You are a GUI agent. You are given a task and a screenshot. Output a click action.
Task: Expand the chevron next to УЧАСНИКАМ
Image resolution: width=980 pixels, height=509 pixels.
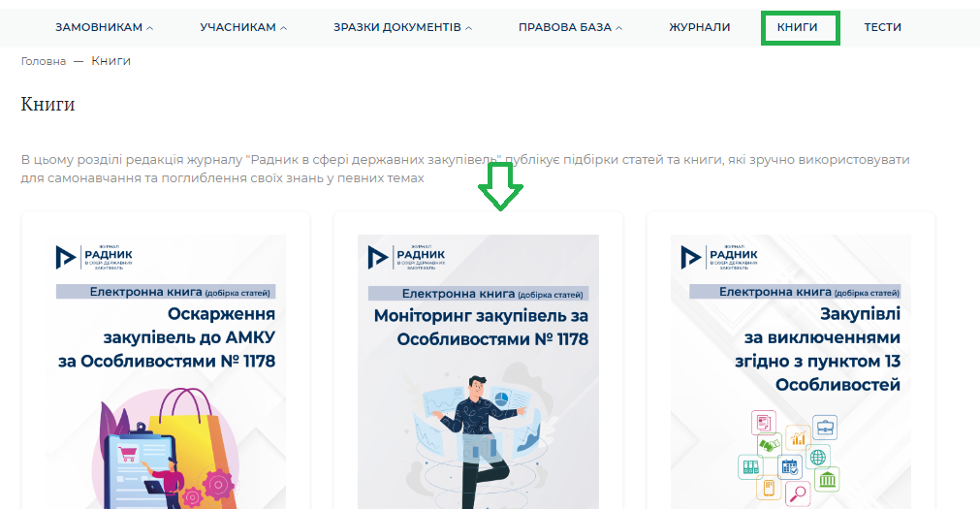click(284, 28)
